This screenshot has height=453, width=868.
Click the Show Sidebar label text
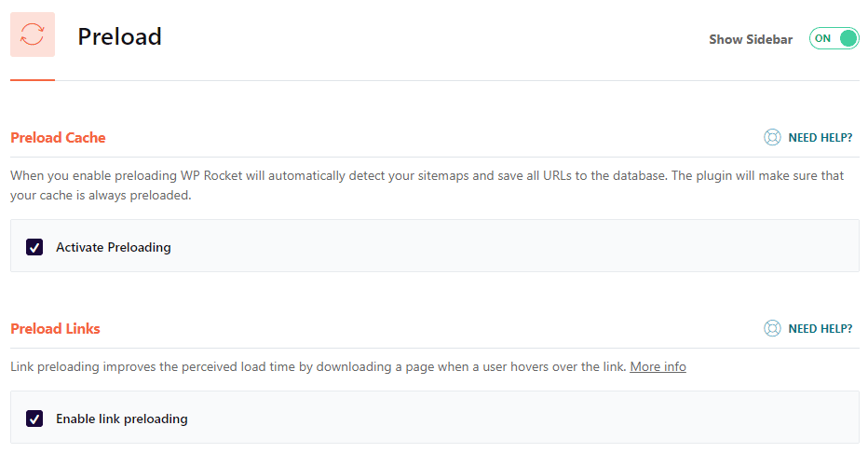point(751,40)
